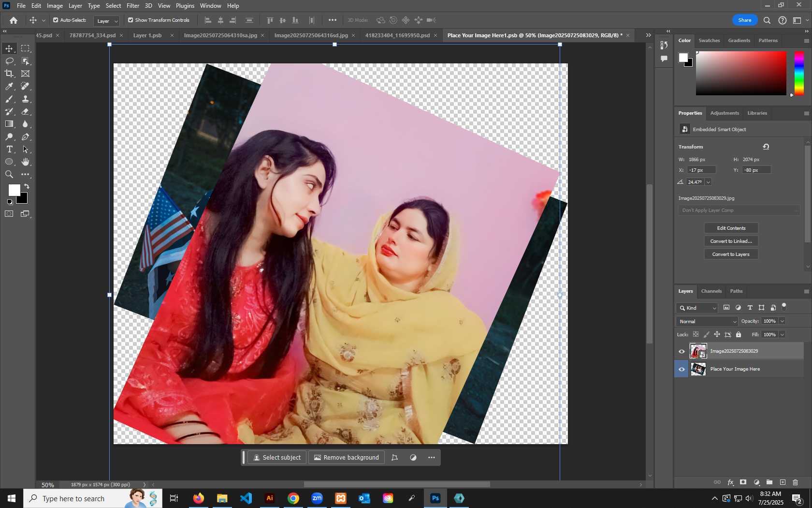Select the Lasso tool
The height and width of the screenshot is (508, 812).
pyautogui.click(x=9, y=61)
